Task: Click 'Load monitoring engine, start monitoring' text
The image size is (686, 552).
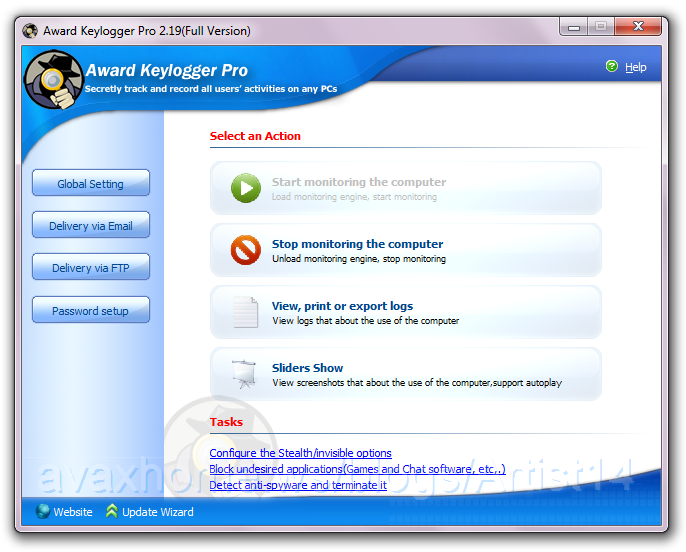Action: click(354, 197)
